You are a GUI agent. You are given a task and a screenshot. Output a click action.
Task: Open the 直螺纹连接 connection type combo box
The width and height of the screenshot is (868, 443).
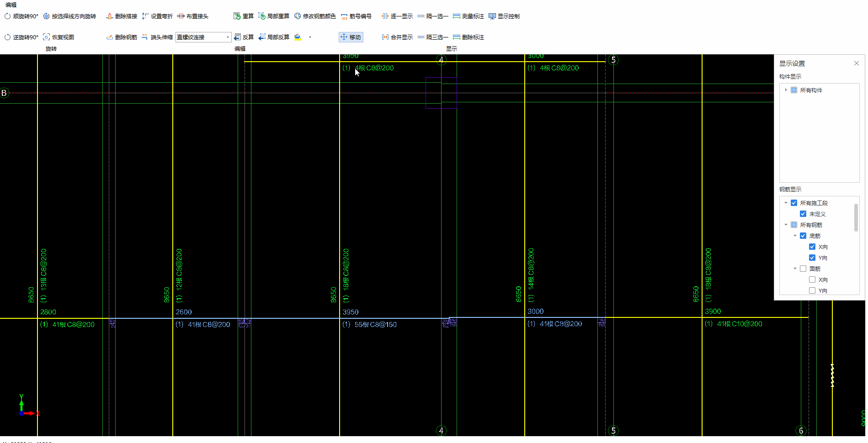[x=203, y=37]
